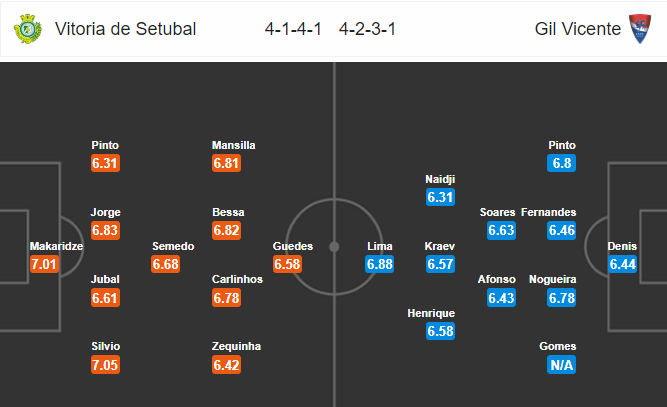Click Zequinha's 6.42 rating badge

tap(226, 365)
